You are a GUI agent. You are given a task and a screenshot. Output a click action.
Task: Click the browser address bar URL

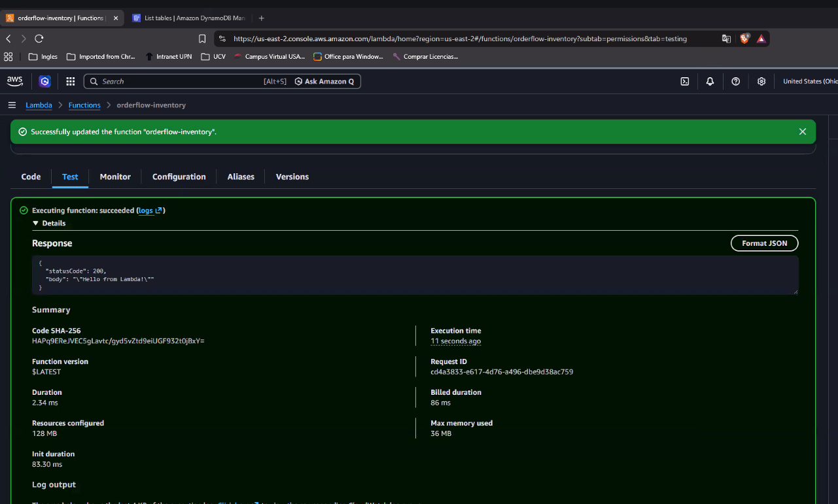(460, 39)
